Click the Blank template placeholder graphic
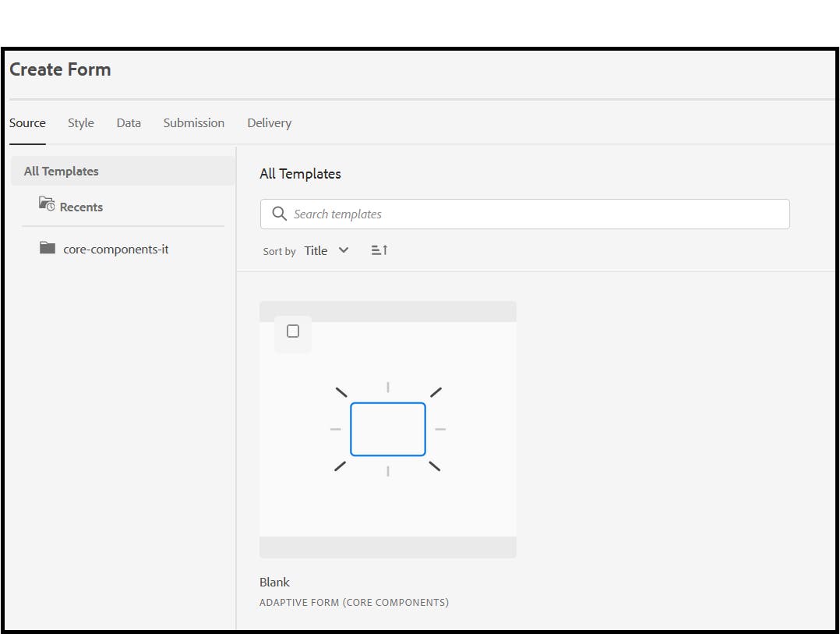Screen dimensions: 840x634 coord(388,428)
